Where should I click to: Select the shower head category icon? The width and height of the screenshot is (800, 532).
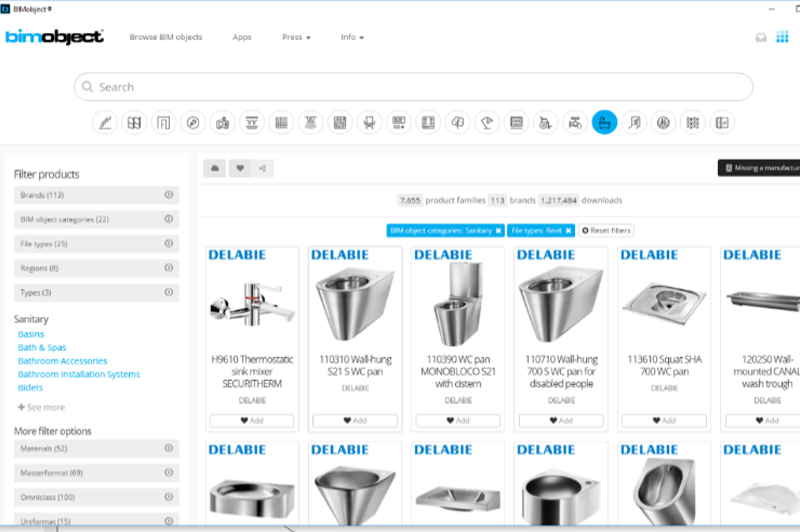(x=311, y=122)
